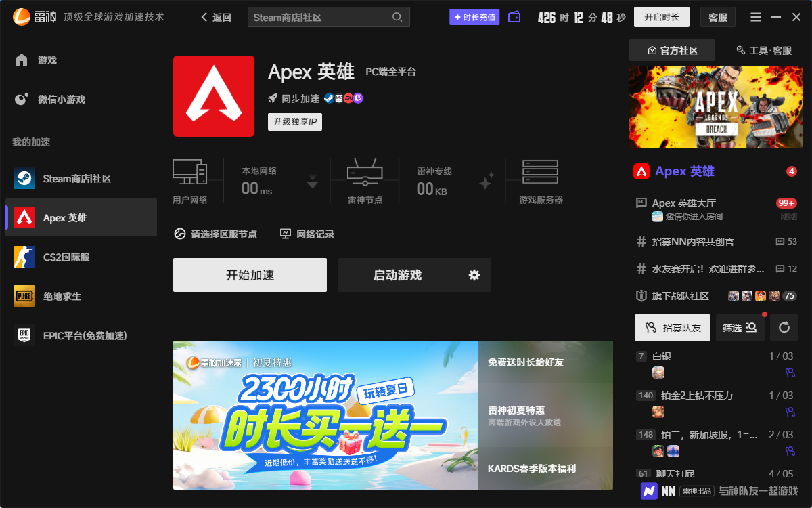This screenshot has height=508, width=812.
Task: Click the search magnifier icon
Action: (397, 17)
